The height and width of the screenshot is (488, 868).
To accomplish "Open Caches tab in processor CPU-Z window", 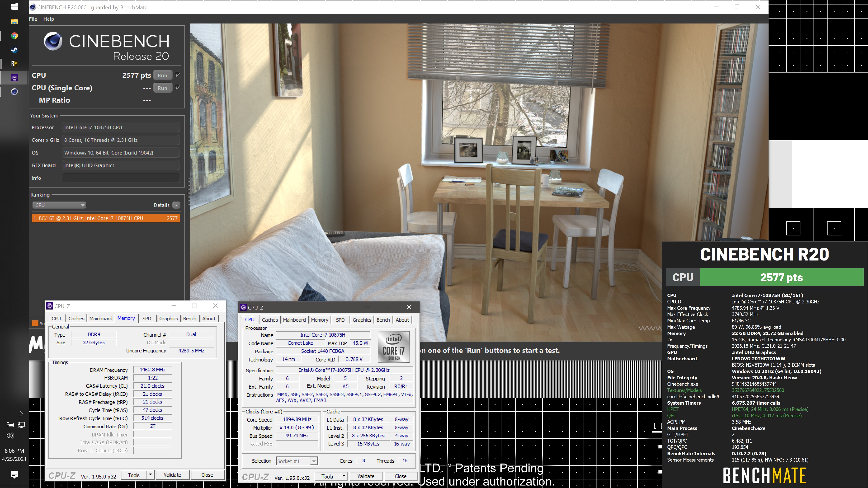I will point(270,320).
